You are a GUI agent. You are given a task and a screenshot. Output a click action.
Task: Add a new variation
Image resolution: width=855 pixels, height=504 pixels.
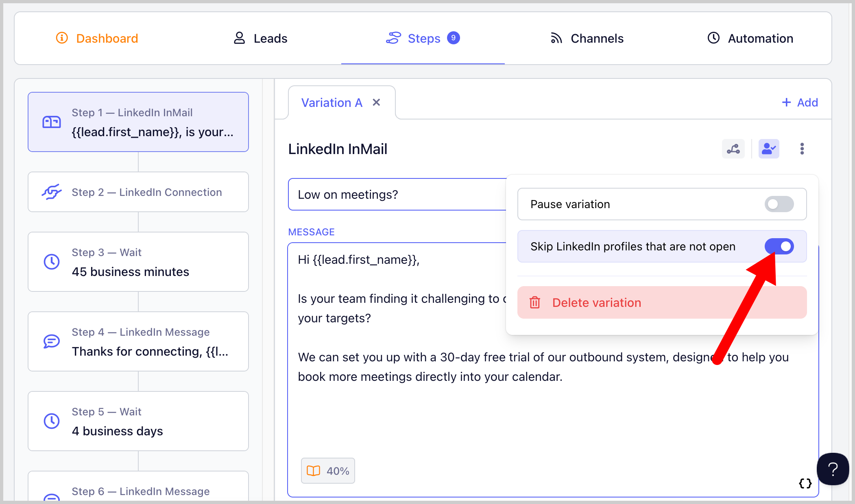800,102
